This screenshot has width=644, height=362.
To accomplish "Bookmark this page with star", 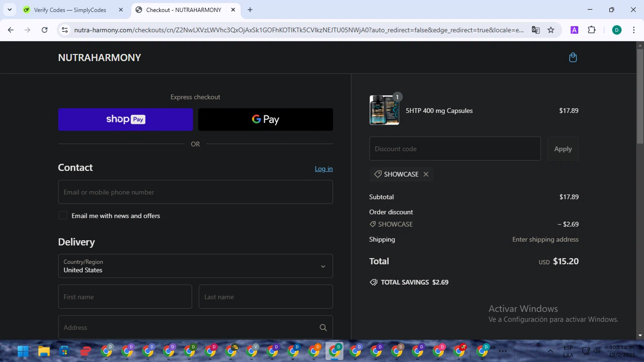I will 551,30.
